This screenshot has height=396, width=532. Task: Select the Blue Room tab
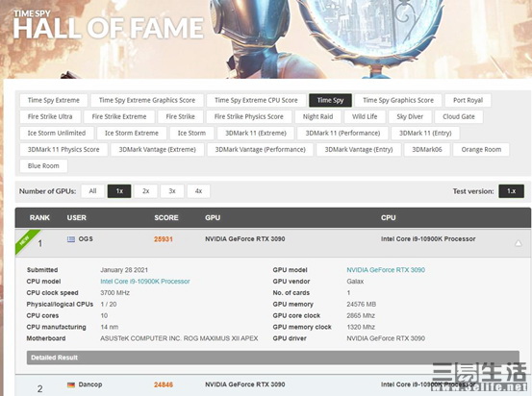click(43, 165)
